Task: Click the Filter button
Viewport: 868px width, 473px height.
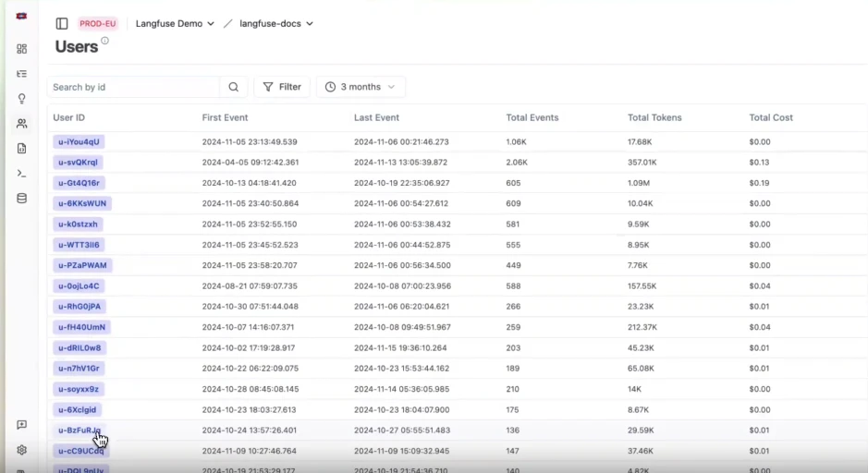Action: (282, 87)
